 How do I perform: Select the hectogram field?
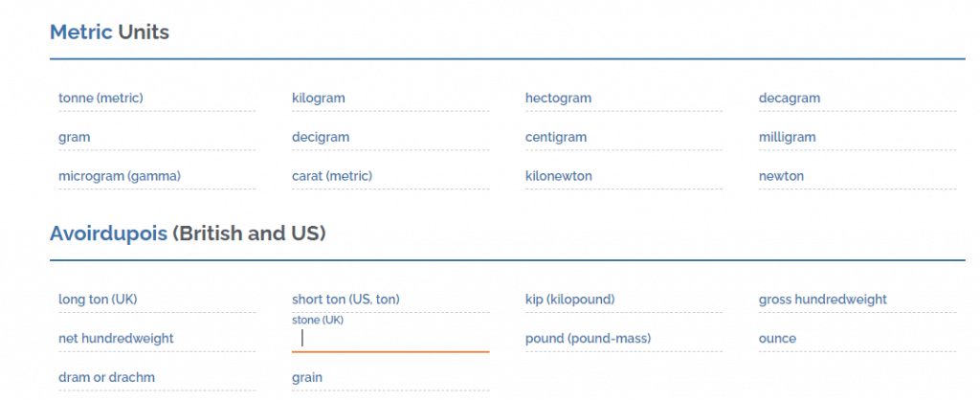(x=623, y=99)
